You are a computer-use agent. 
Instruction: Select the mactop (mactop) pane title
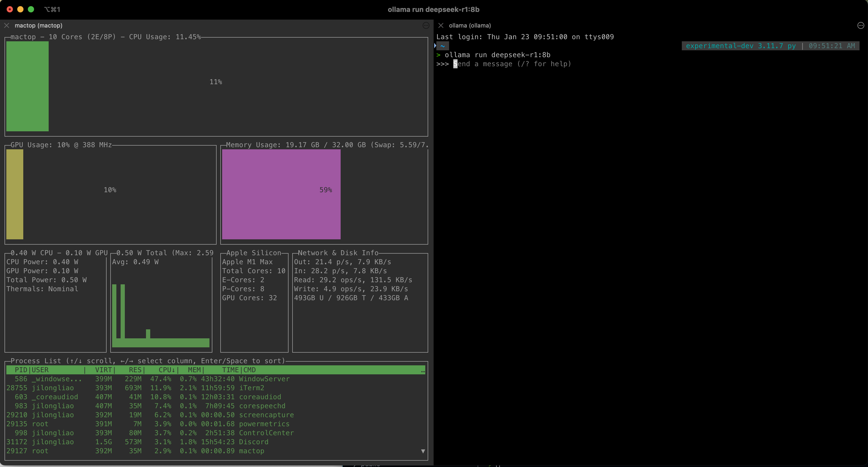(38, 25)
